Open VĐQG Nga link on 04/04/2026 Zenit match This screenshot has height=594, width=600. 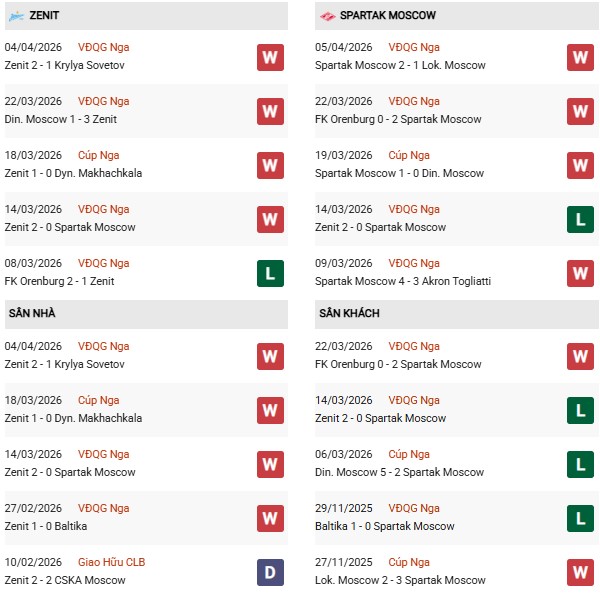[x=103, y=47]
